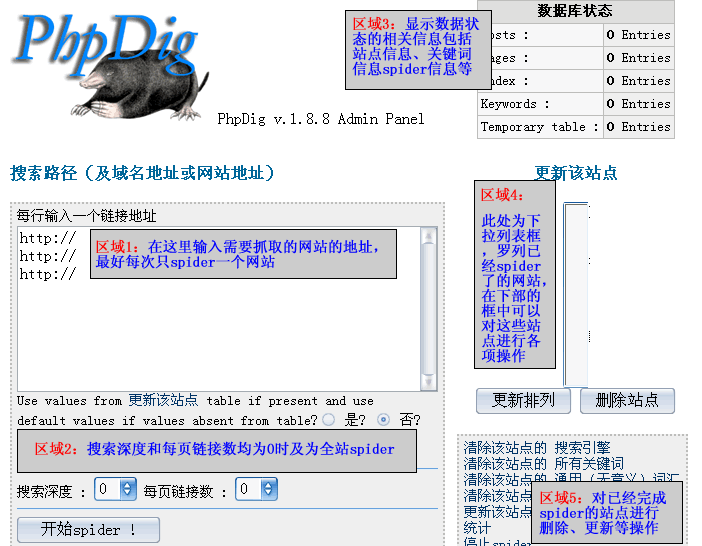Click inside the URL textarea at the first http:// line
This screenshot has width=702, height=546.
(x=48, y=238)
